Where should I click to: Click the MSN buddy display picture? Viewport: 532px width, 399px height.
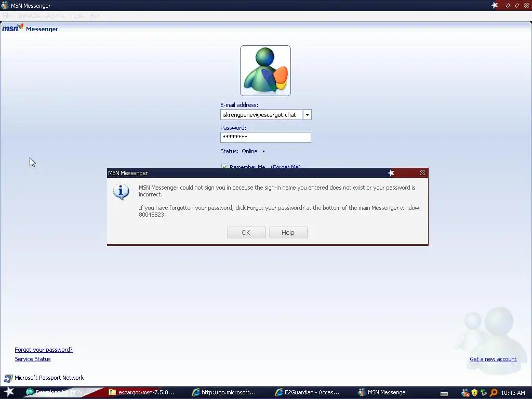265,71
